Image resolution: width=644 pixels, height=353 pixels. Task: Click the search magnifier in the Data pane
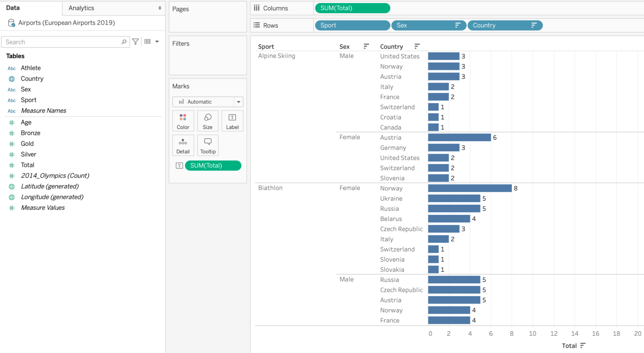(x=124, y=41)
